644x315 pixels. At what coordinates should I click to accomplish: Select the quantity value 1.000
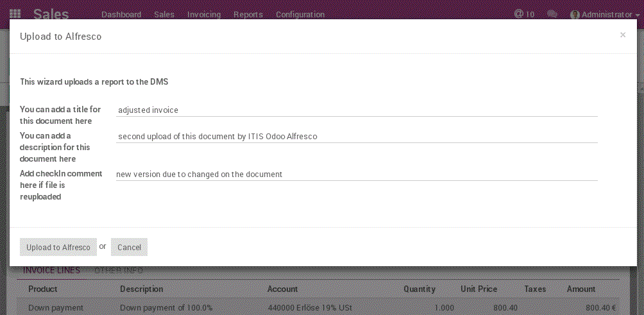tap(445, 307)
